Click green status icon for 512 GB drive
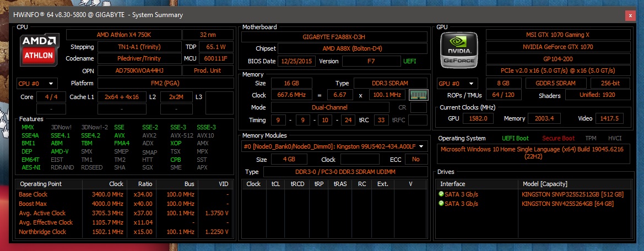644x251 pixels. [441, 194]
